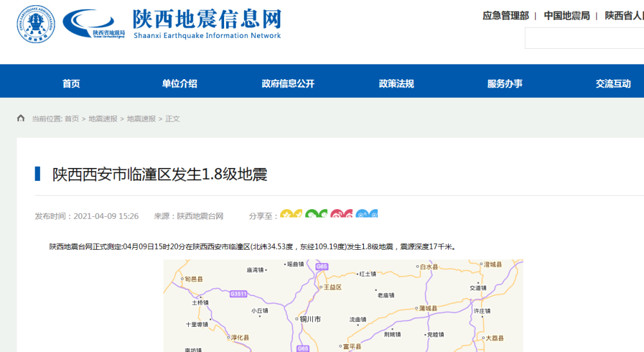Click the 陕西地震信息网 site title
Viewport: 644px width, 352px height.
click(x=207, y=19)
